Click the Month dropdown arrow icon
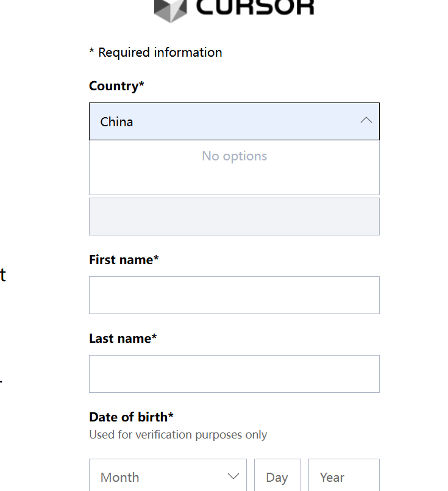Image resolution: width=448 pixels, height=491 pixels. pos(233,476)
